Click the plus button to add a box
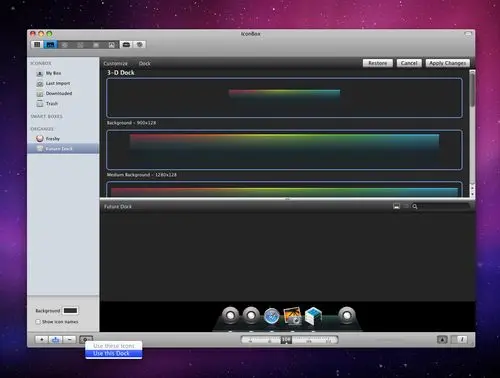The image size is (500, 378). 42,339
